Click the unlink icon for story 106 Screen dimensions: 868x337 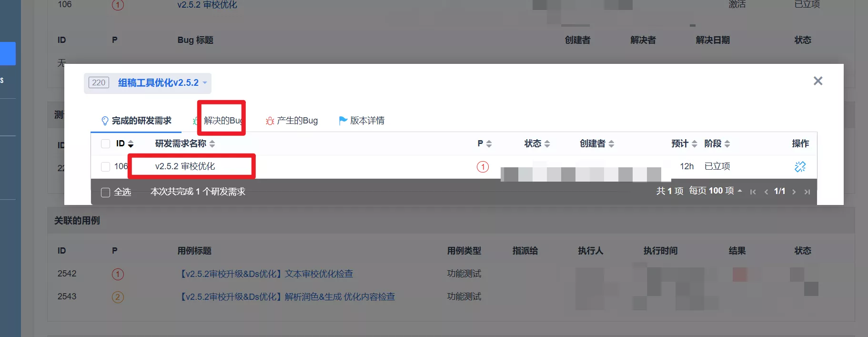tap(800, 166)
